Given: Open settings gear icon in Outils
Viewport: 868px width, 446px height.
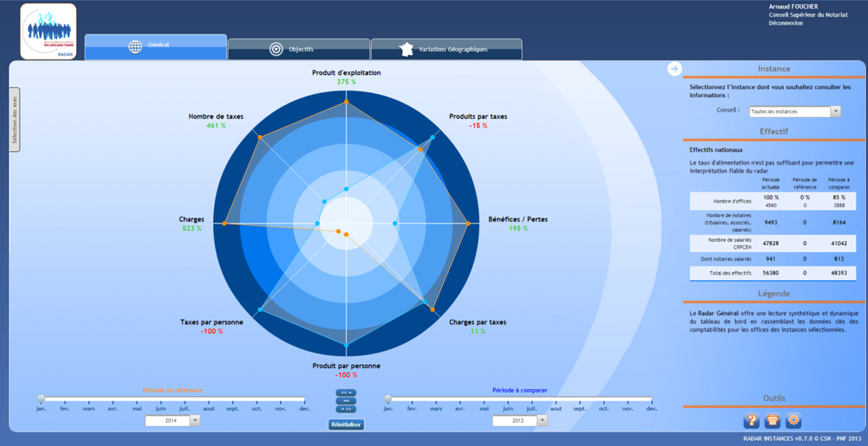Looking at the screenshot, I should [793, 421].
